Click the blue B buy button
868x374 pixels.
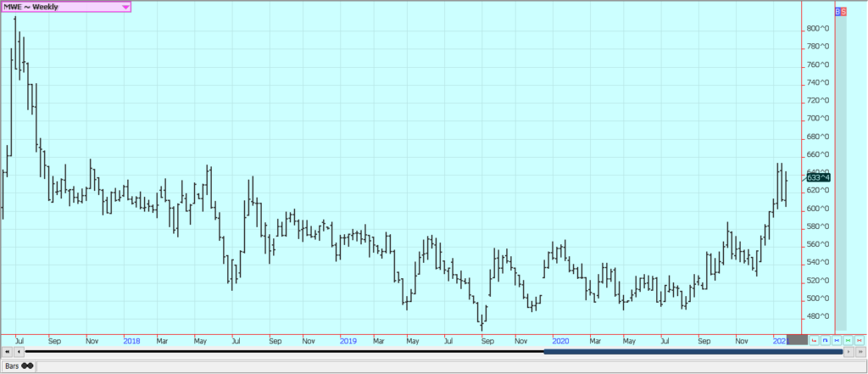[x=837, y=11]
